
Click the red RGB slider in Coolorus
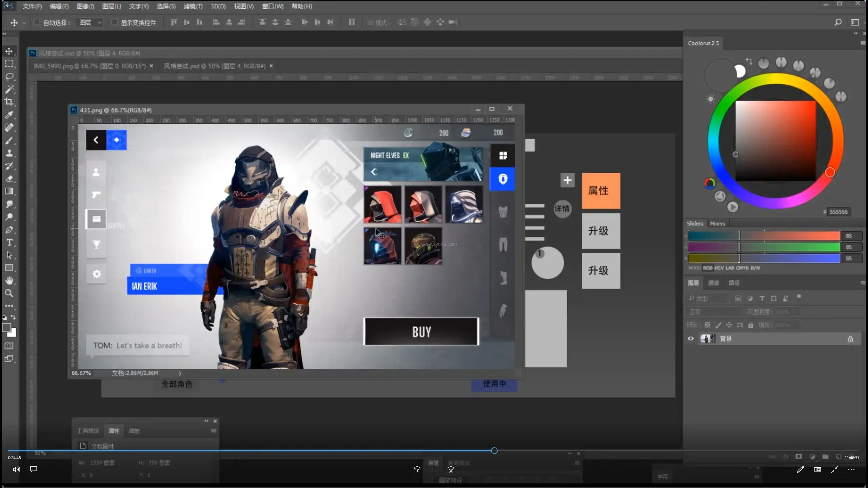(764, 236)
